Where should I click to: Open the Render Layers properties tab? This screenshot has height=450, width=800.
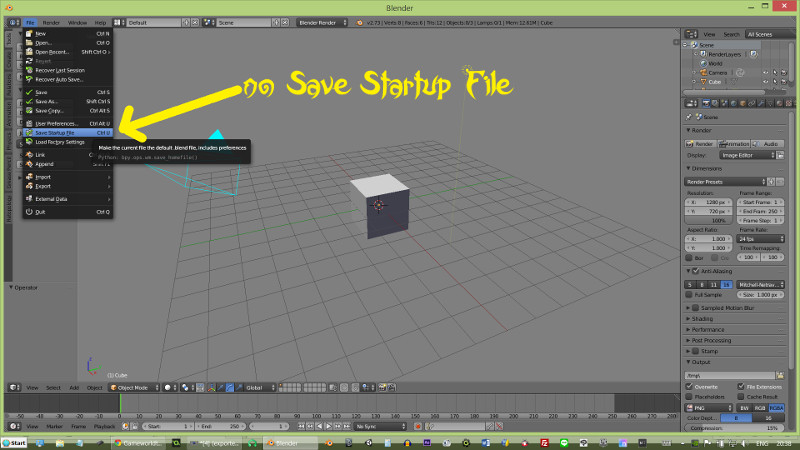pyautogui.click(x=715, y=103)
